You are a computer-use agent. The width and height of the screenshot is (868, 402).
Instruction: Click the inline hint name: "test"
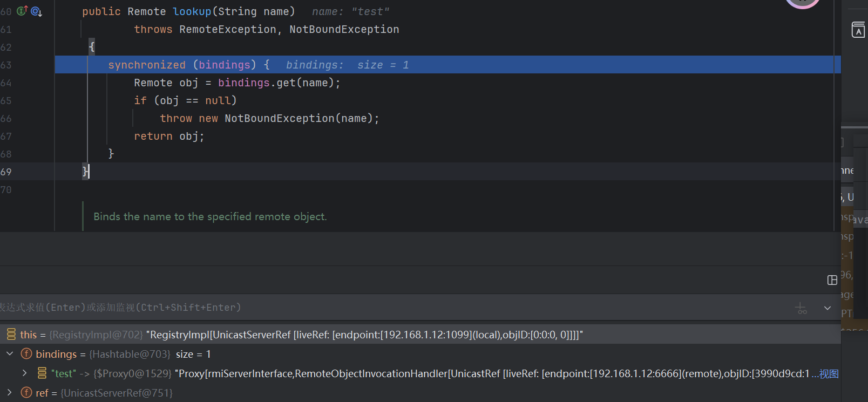pyautogui.click(x=351, y=11)
